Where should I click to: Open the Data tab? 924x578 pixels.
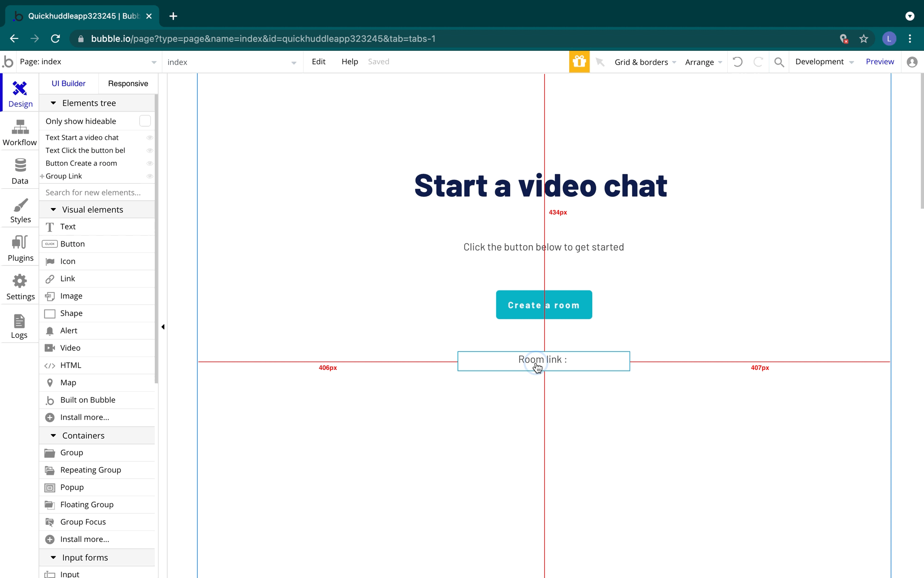20,171
